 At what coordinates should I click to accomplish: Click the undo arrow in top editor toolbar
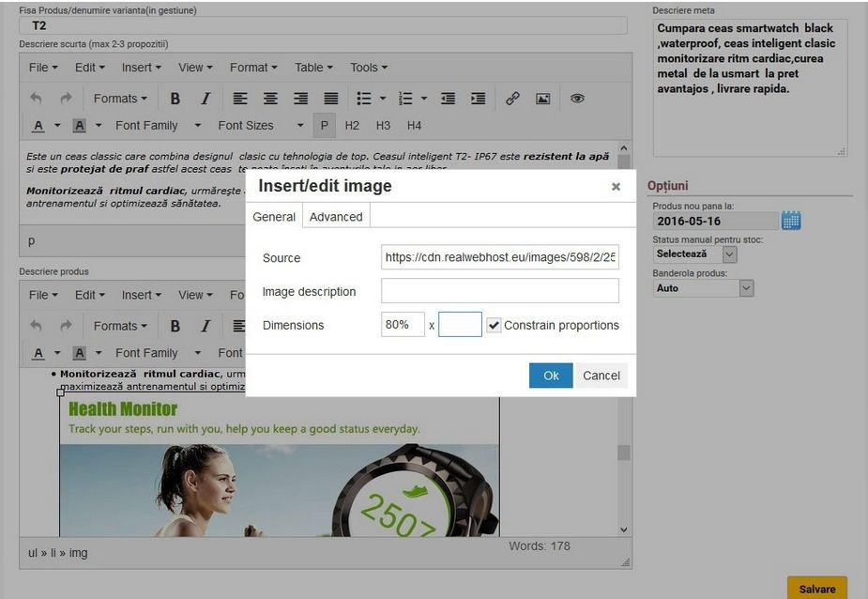click(x=37, y=99)
